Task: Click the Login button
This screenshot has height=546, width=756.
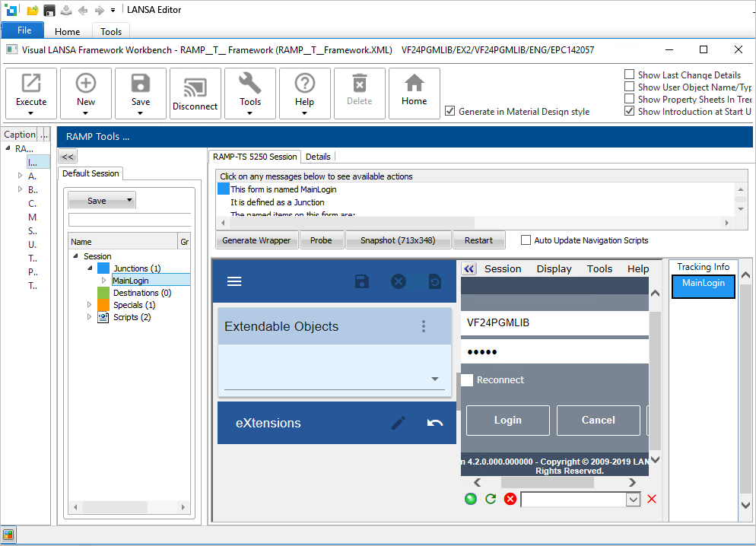Action: 507,420
